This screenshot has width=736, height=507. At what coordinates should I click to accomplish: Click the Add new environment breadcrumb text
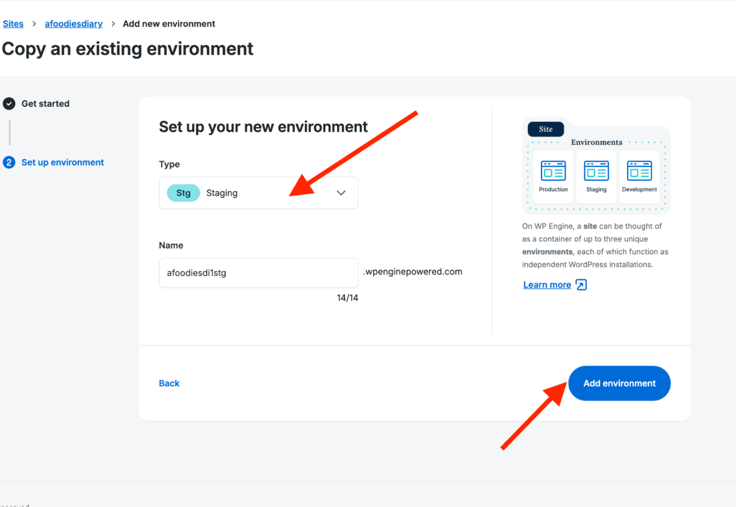tap(169, 24)
